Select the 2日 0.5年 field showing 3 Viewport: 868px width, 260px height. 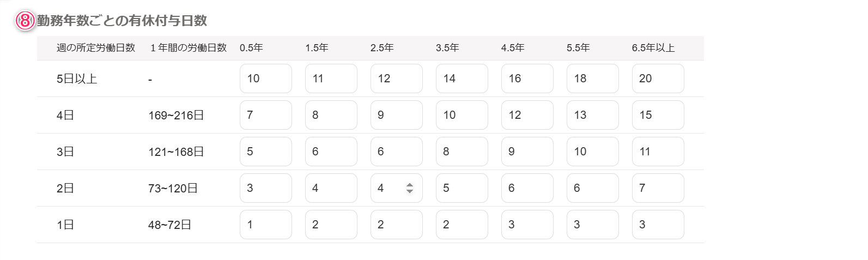[266, 188]
